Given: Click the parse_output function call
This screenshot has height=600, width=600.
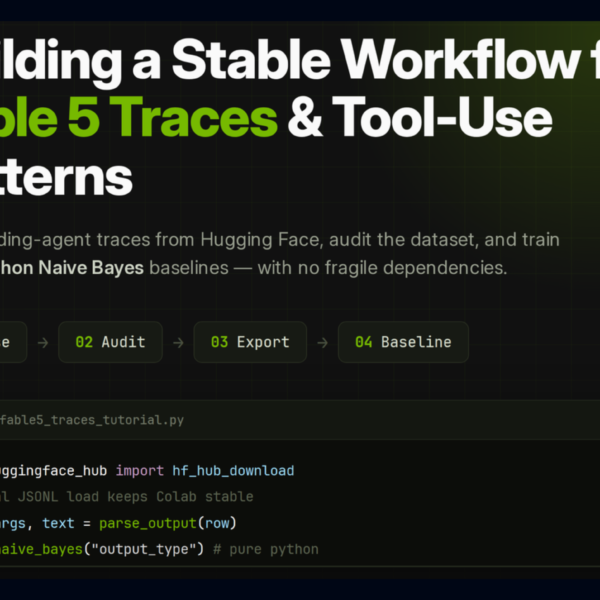Looking at the screenshot, I should [x=148, y=523].
